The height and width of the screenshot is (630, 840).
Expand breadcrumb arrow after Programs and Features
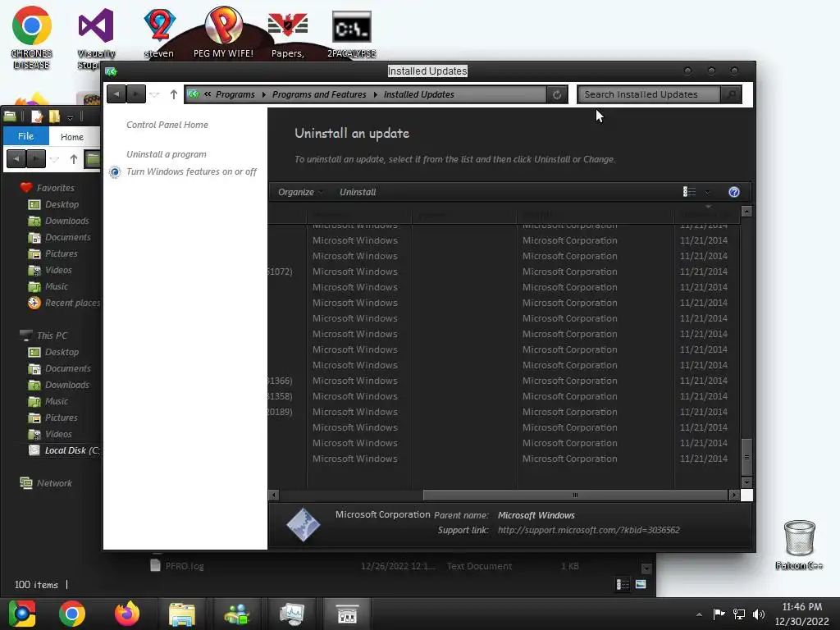[x=375, y=94]
